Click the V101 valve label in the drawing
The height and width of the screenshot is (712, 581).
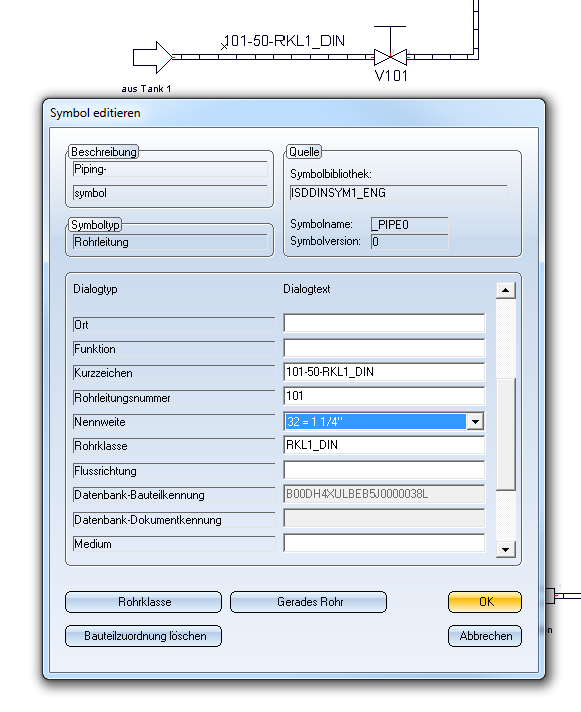click(391, 76)
